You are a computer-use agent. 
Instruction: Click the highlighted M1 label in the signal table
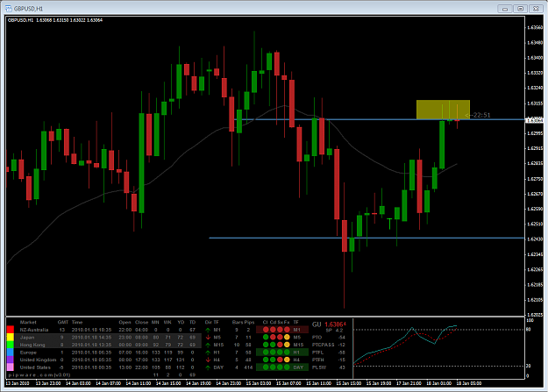pos(296,330)
